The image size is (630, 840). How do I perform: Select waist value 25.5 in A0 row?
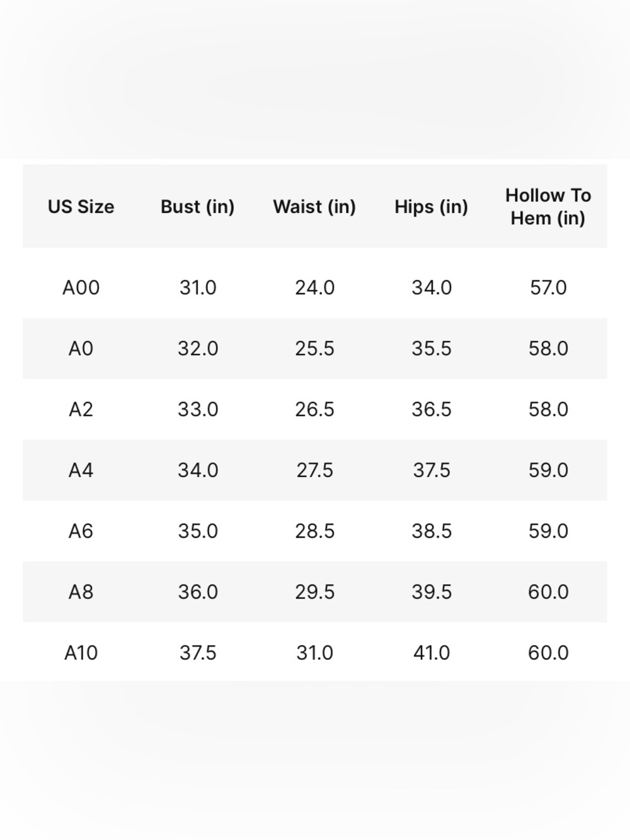point(314,348)
